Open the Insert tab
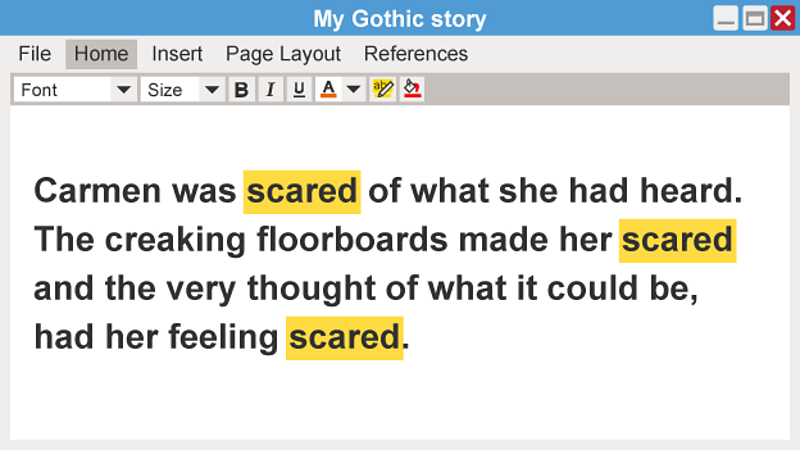Image resolution: width=800 pixels, height=450 pixels. 177,54
